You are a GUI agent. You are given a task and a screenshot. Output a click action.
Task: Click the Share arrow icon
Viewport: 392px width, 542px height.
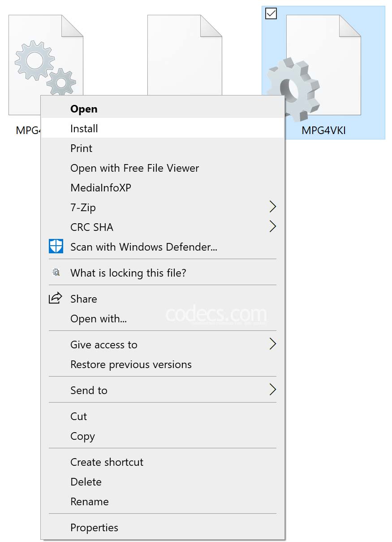pos(55,298)
